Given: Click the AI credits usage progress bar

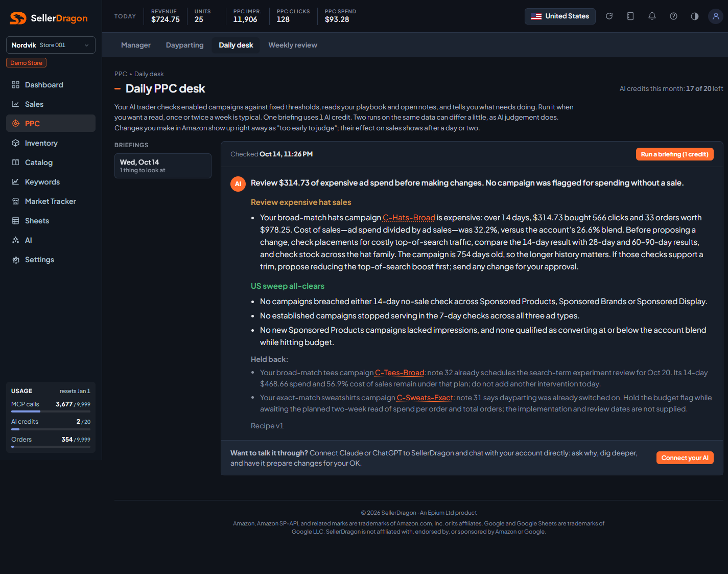Looking at the screenshot, I should pos(51,429).
